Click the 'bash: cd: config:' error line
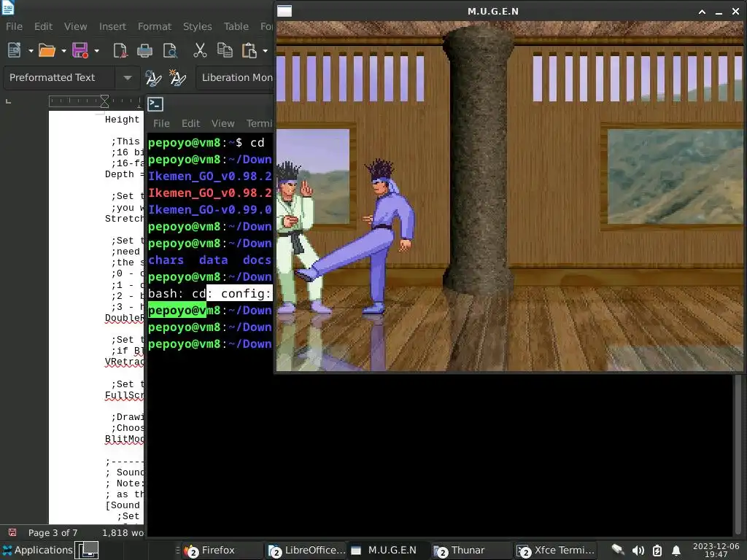 (x=210, y=294)
